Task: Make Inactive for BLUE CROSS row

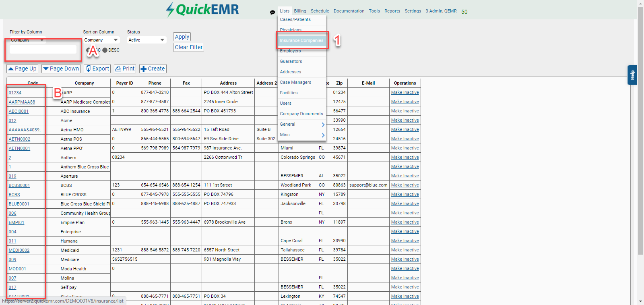Action: click(x=405, y=195)
